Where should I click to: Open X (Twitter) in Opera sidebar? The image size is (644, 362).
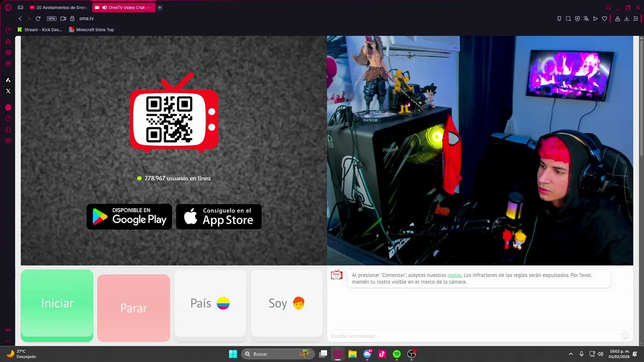pyautogui.click(x=8, y=91)
